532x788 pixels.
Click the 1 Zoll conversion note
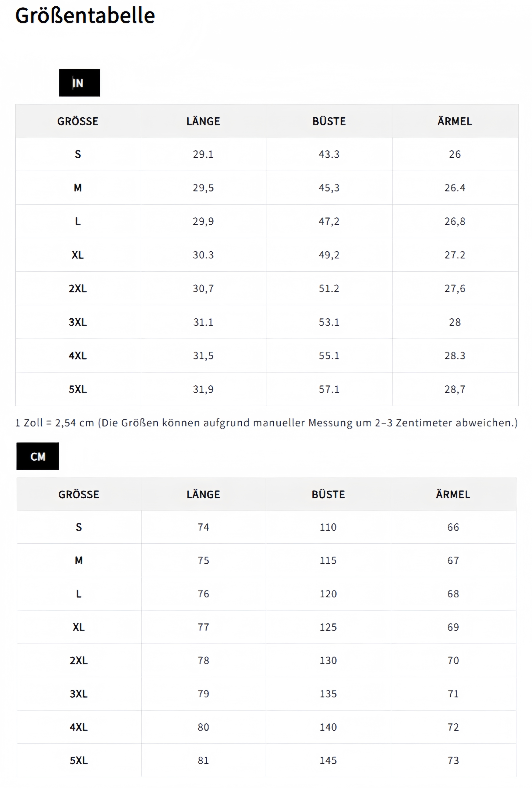point(266,423)
